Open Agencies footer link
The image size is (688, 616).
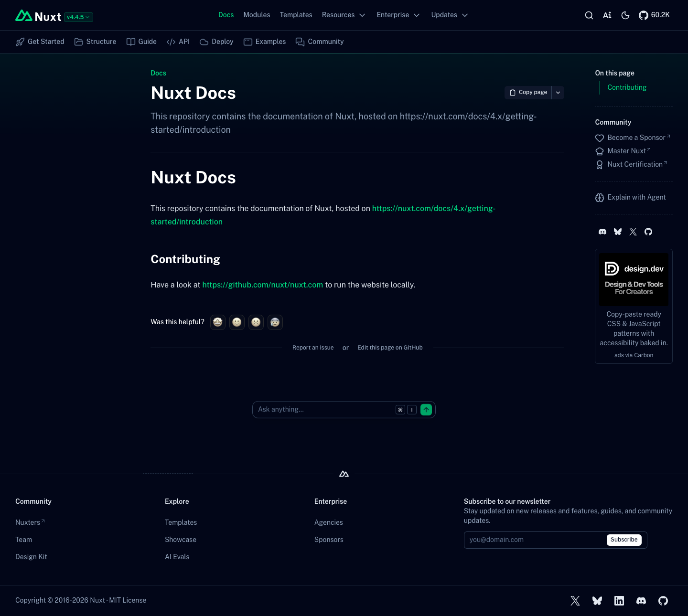[328, 522]
